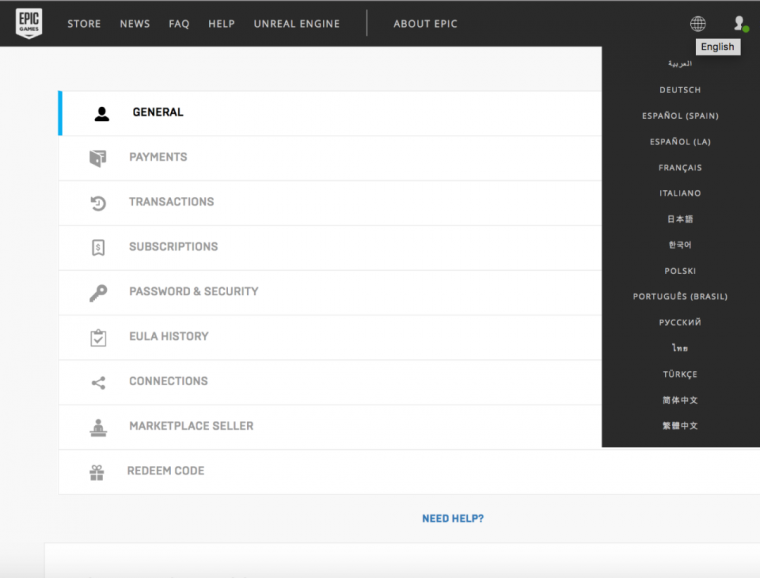
Task: Select Korean 한국어 language
Action: (x=680, y=245)
